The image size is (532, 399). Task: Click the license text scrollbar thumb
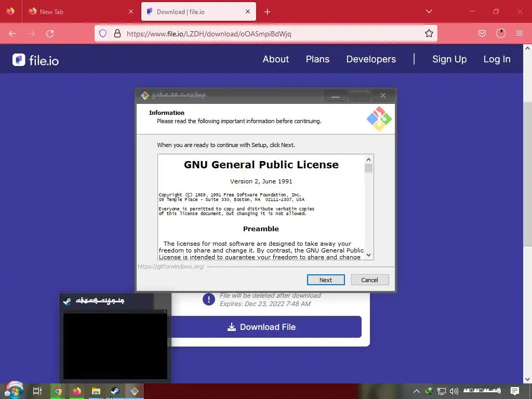point(368,168)
